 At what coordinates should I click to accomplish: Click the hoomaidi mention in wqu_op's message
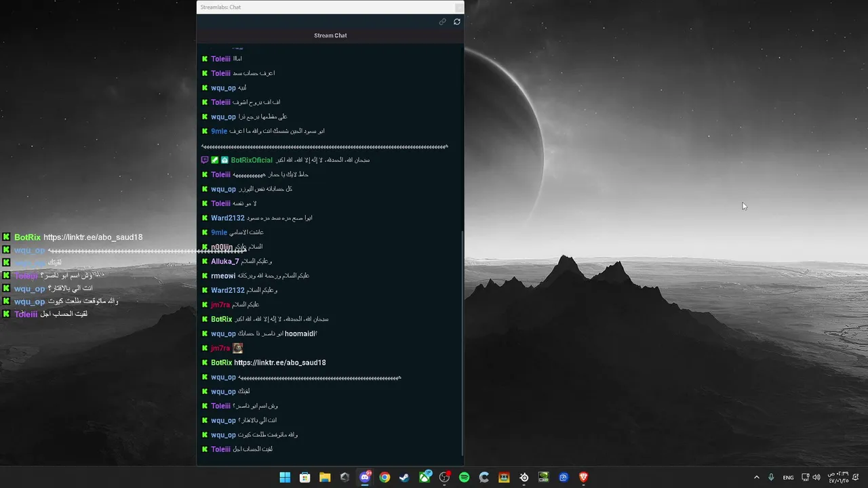click(301, 333)
